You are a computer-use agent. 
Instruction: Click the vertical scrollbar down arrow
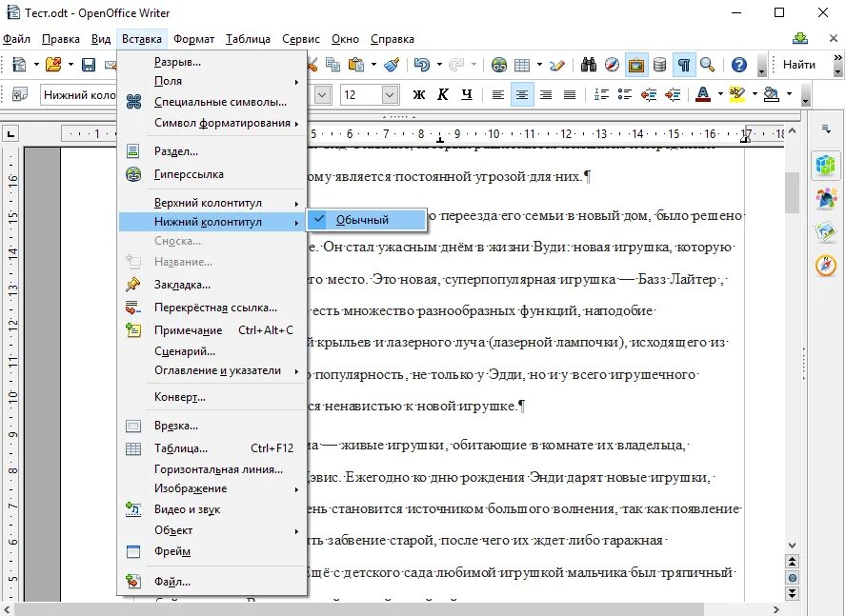(x=792, y=546)
